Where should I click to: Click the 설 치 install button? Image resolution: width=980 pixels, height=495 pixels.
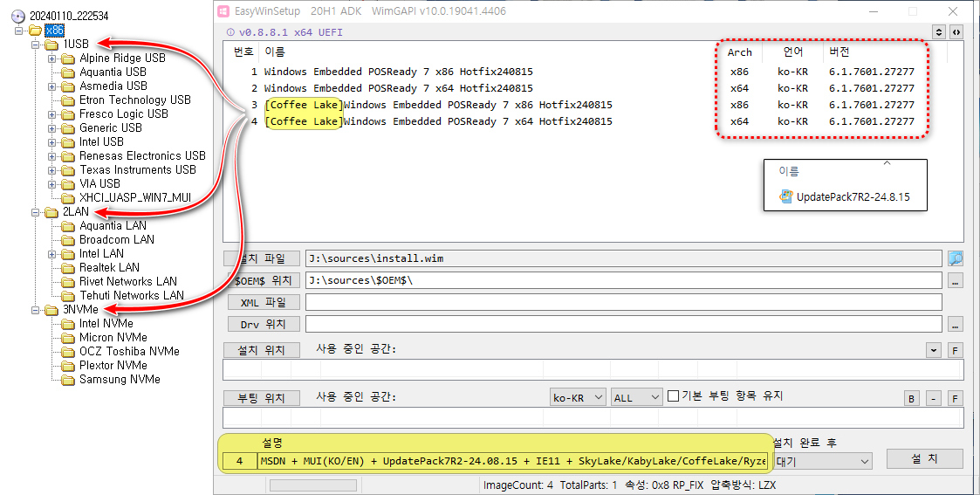[x=925, y=458]
